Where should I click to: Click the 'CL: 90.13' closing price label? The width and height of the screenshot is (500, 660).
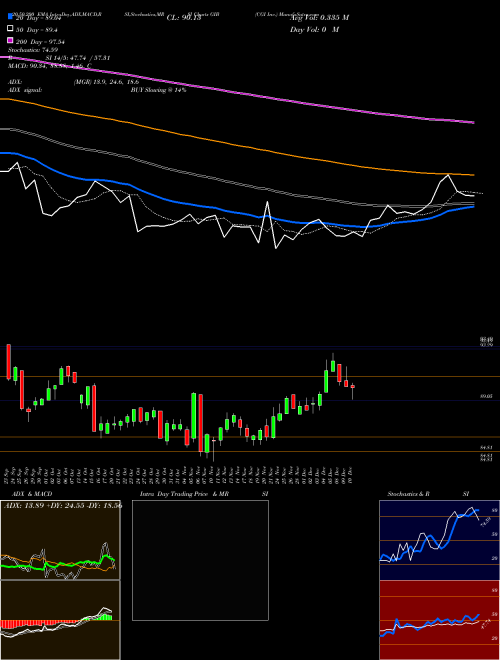[x=184, y=18]
